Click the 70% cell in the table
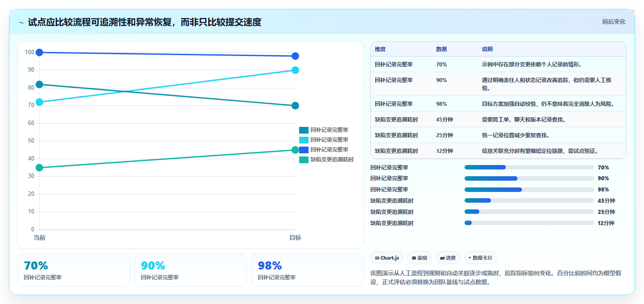The width and height of the screenshot is (644, 304). click(x=442, y=65)
